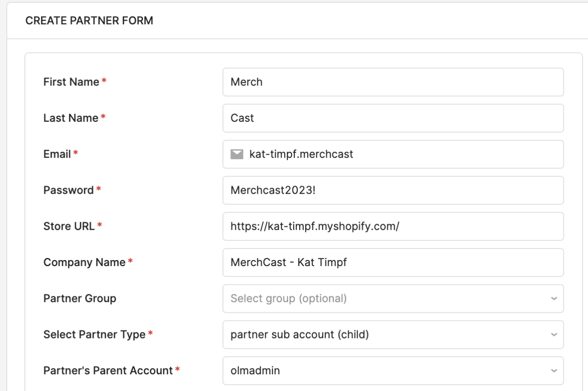This screenshot has width=588, height=391.
Task: Click the Partner Group label
Action: (80, 299)
